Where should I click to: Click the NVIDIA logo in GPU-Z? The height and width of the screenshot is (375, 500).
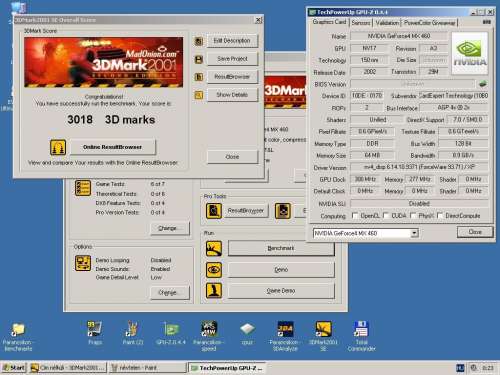[x=470, y=53]
